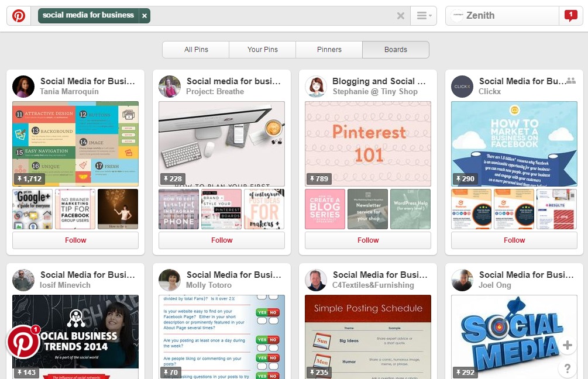Open the red notifications icon
588x379 pixels.
point(571,16)
